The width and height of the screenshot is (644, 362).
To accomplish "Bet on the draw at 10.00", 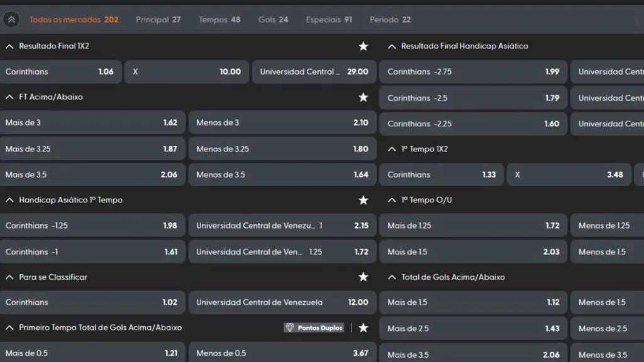I will tap(187, 72).
